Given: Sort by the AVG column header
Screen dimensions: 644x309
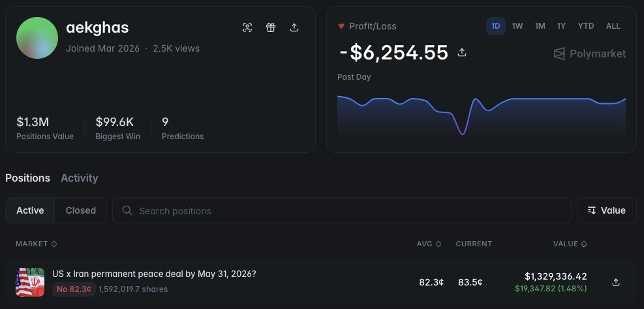Looking at the screenshot, I should (x=429, y=244).
